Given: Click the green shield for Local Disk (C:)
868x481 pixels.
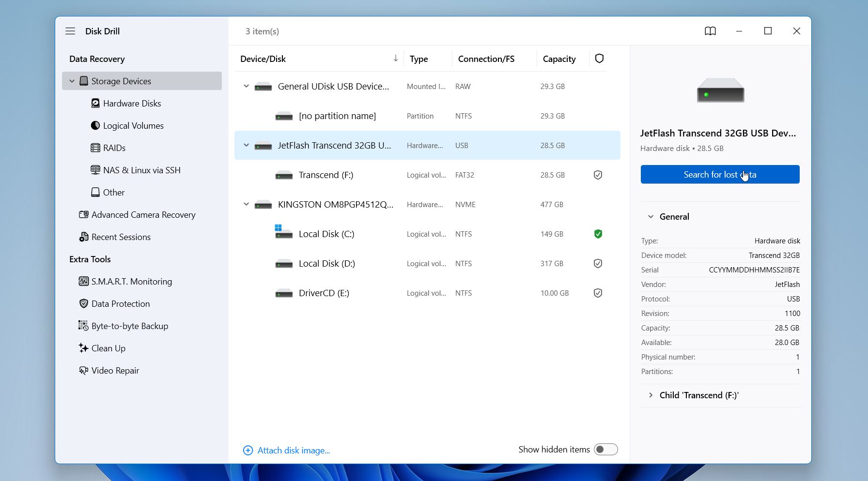Looking at the screenshot, I should (x=598, y=234).
